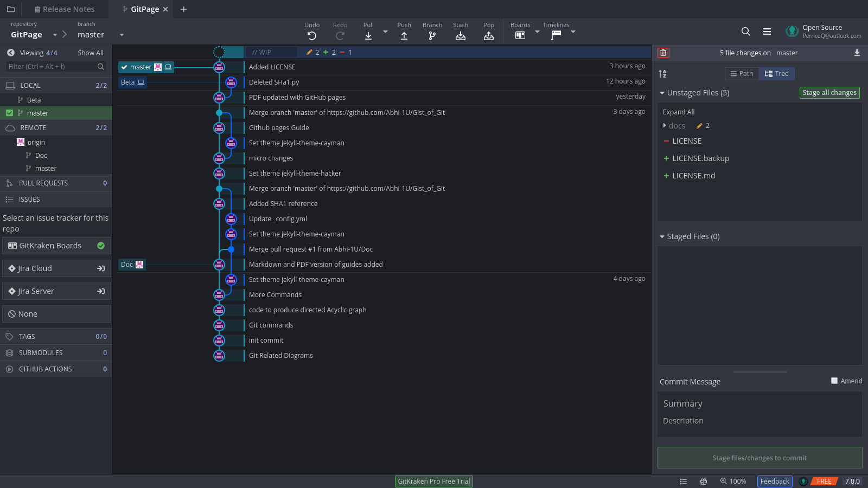Open the GITHUB ACTIONS section
868x488 pixels.
56,369
